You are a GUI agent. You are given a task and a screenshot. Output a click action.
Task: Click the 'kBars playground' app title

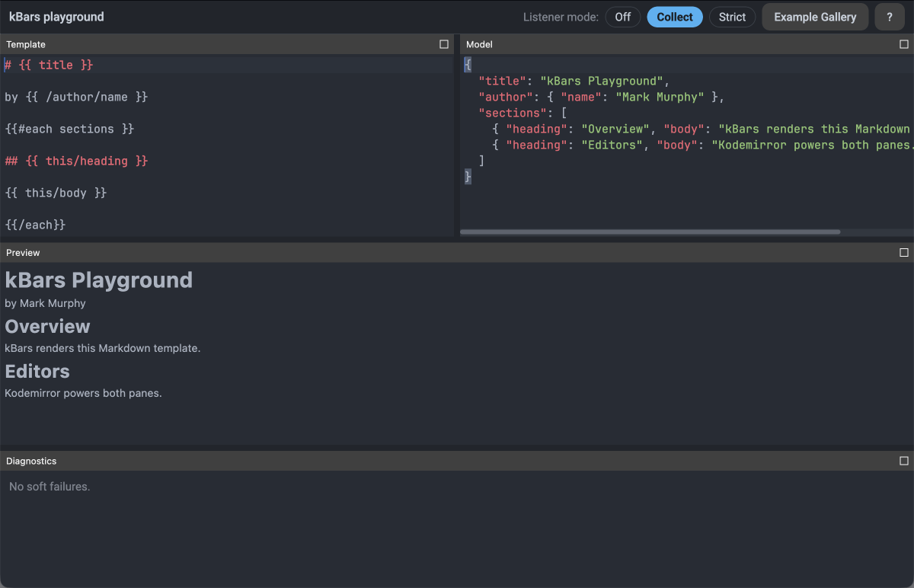tap(56, 17)
